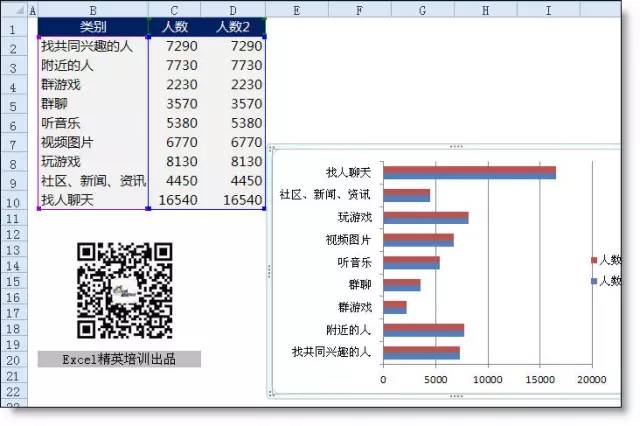Select row 1 header
The width and height of the screenshot is (640, 426).
13,29
